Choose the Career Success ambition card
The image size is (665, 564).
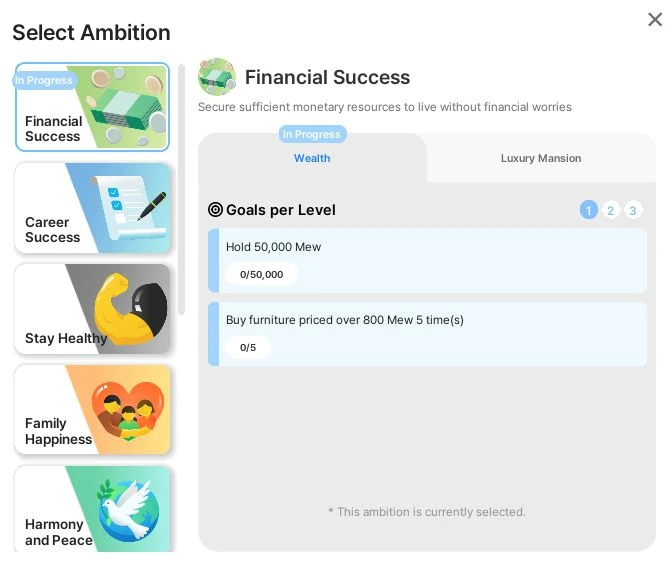coord(91,208)
